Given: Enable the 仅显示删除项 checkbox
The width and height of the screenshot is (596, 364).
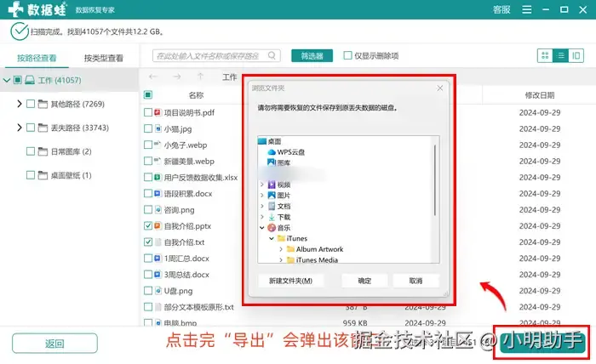Looking at the screenshot, I should pyautogui.click(x=347, y=55).
